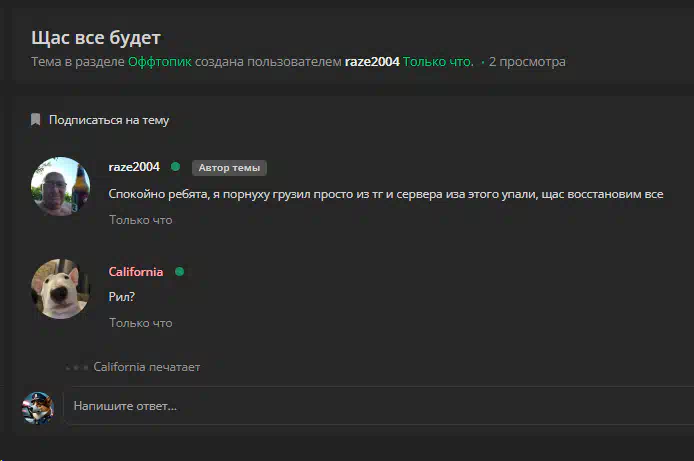The height and width of the screenshot is (461, 694).
Task: Click online status dot next to California
Action: point(179,272)
